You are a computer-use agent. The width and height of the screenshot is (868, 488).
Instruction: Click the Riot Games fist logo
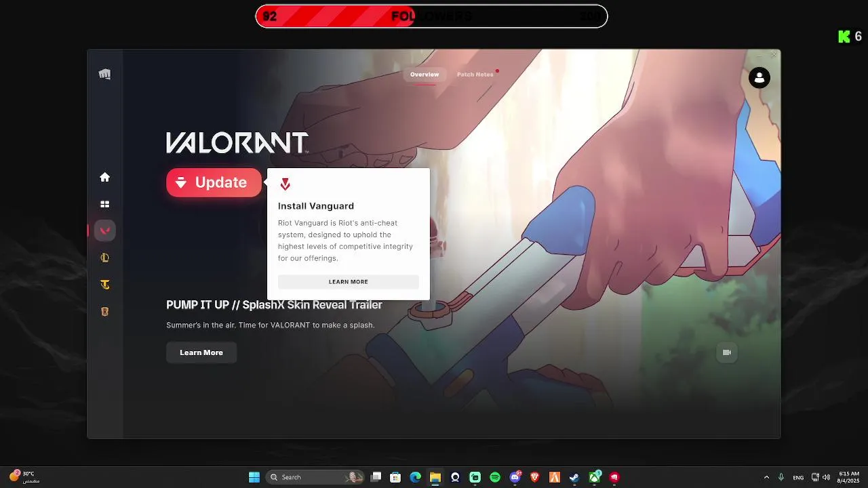pyautogui.click(x=104, y=75)
